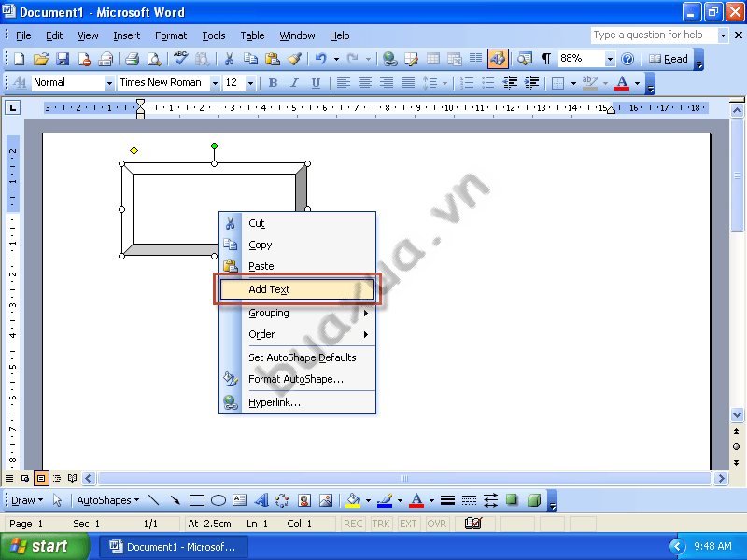Expand Line Color dropdown arrow
747x560 pixels.
[400, 500]
